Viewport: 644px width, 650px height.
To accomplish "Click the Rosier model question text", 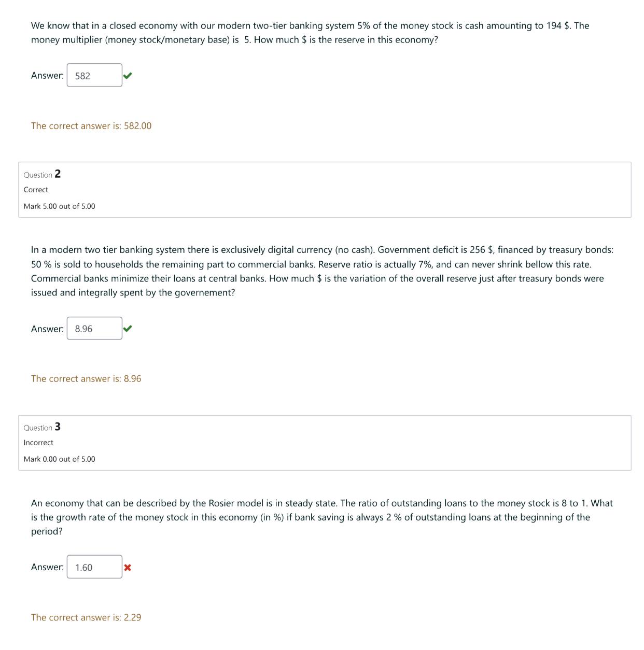I will [322, 517].
